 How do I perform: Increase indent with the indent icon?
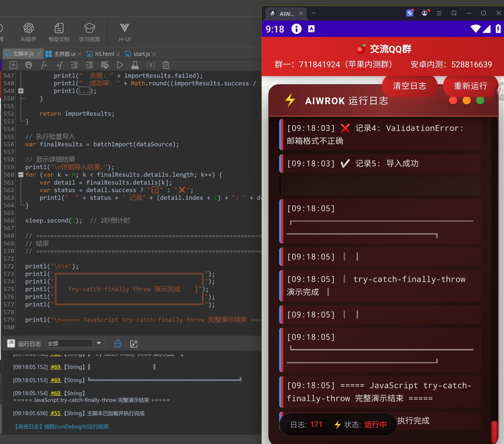90,65
